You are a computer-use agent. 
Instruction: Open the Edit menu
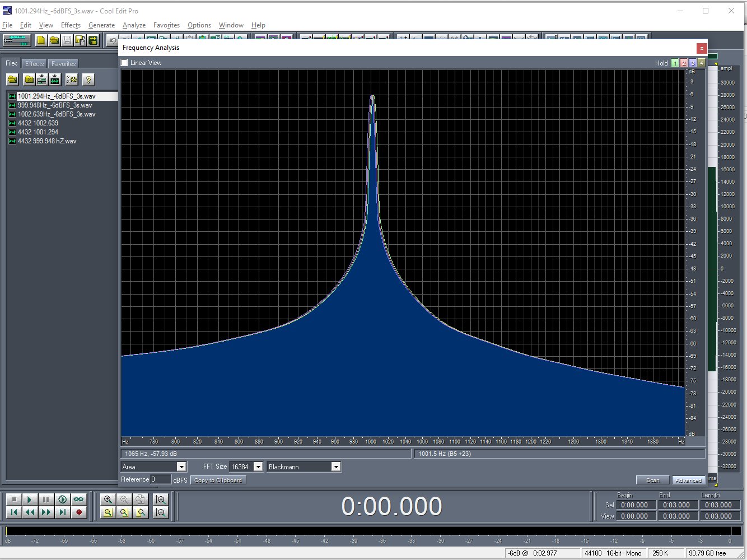[x=26, y=25]
